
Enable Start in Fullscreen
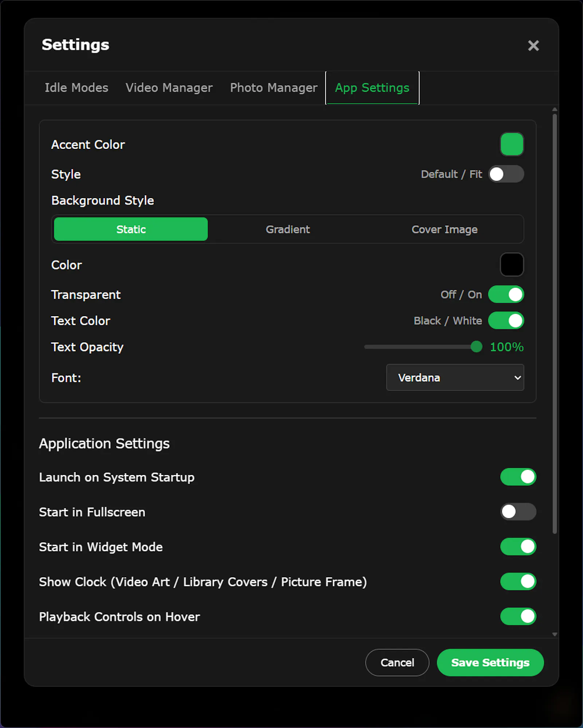(x=518, y=512)
